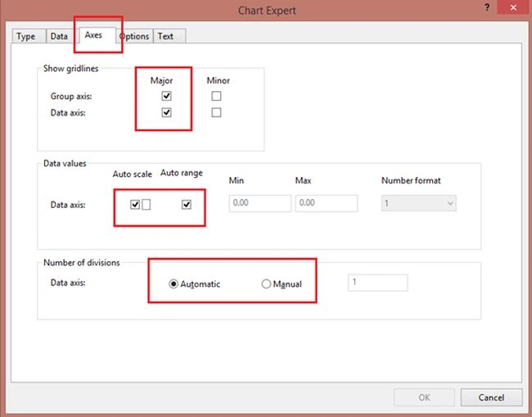Enable Minor gridlines for Group axis
This screenshot has height=417, width=532.
tap(216, 96)
